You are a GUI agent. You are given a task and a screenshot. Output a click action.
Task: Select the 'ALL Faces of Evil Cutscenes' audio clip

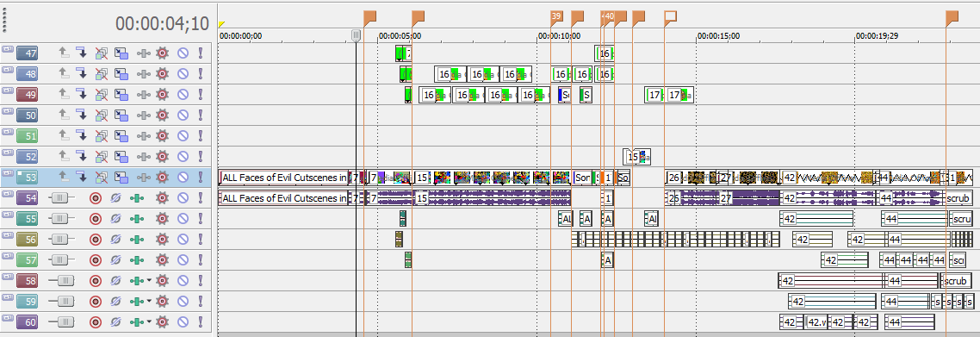tap(282, 198)
